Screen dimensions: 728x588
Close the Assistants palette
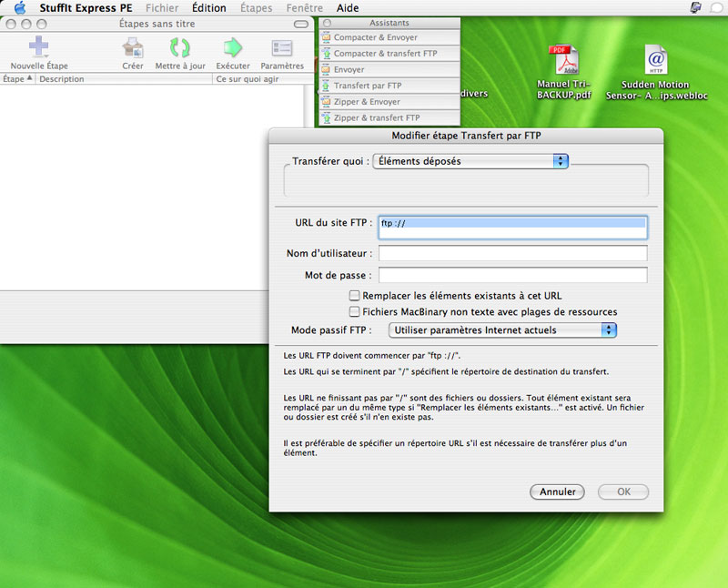pyautogui.click(x=328, y=23)
